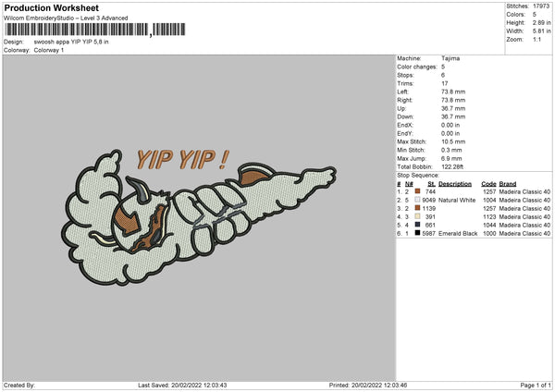Click the 'EndY:' label
The image size is (555, 392).
coord(405,134)
